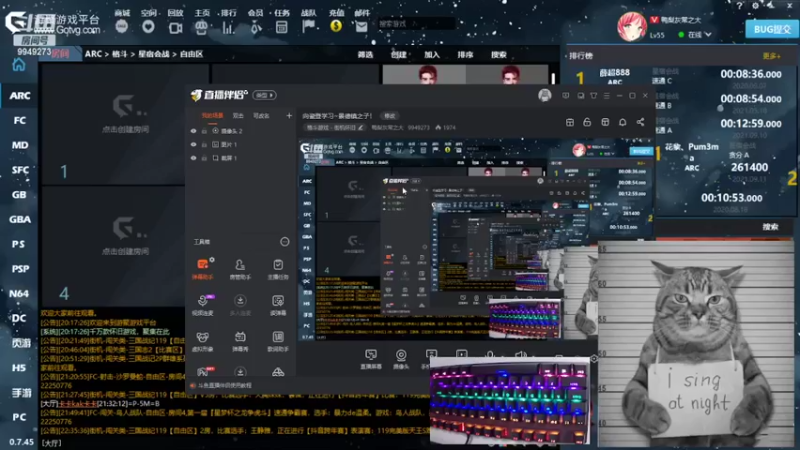
Task: Toggle the lock on the 截屏 1 source
Action: [x=204, y=158]
